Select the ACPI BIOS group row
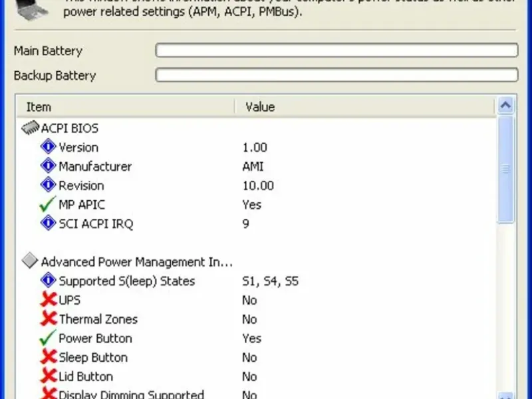 click(x=70, y=128)
